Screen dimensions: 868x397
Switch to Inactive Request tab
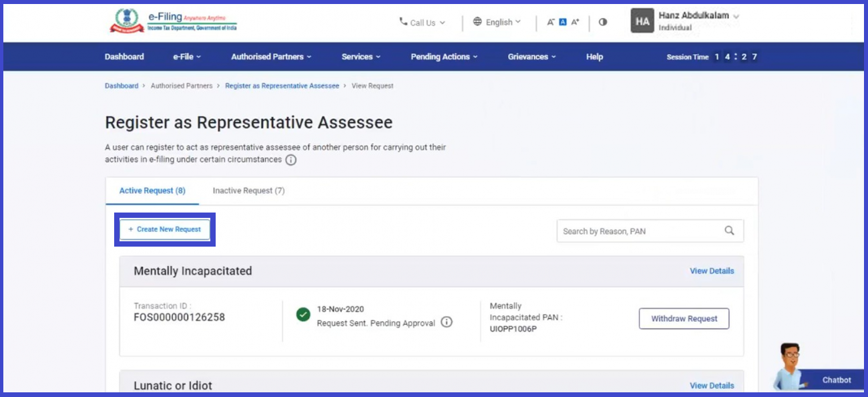pyautogui.click(x=248, y=190)
